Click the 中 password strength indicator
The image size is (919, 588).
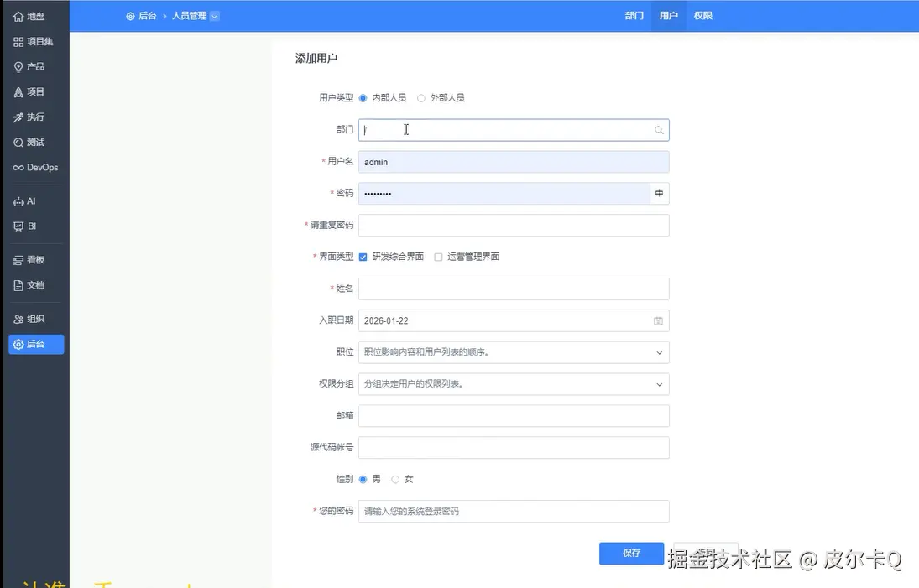[660, 193]
